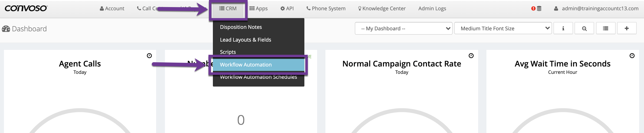Screen dimensions: 644x133
Task: Select Scripts in the CRM dropdown
Action: 228,52
